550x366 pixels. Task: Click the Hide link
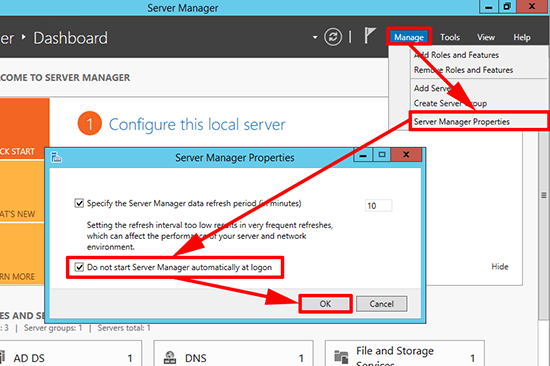click(500, 267)
